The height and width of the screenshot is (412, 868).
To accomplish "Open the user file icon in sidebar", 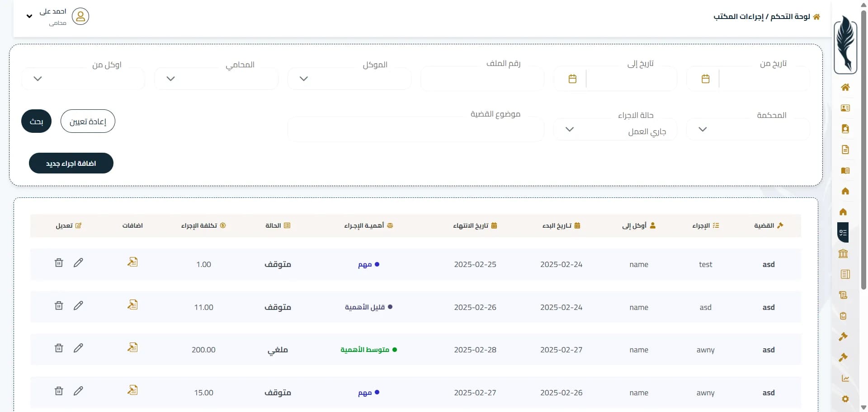I will point(845,129).
